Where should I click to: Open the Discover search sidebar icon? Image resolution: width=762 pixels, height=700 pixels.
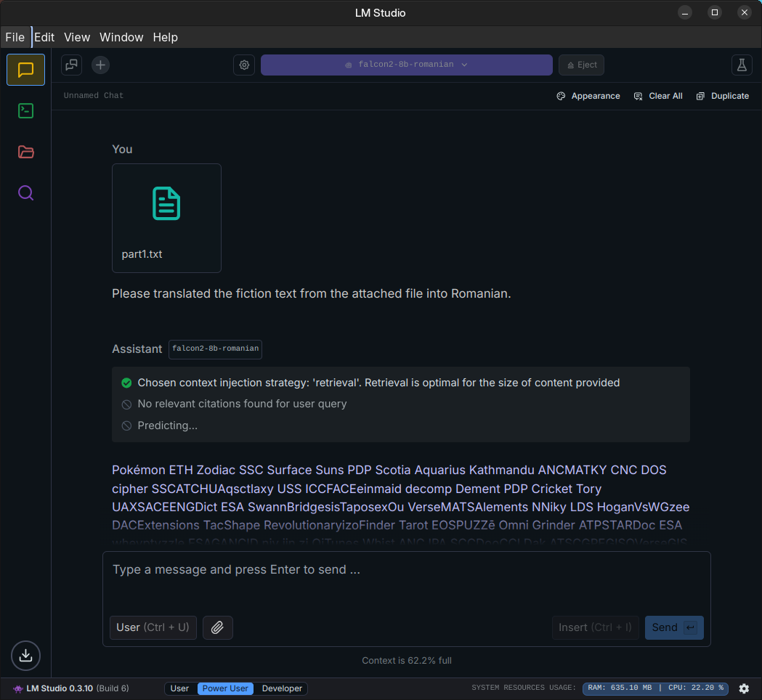[x=25, y=193]
